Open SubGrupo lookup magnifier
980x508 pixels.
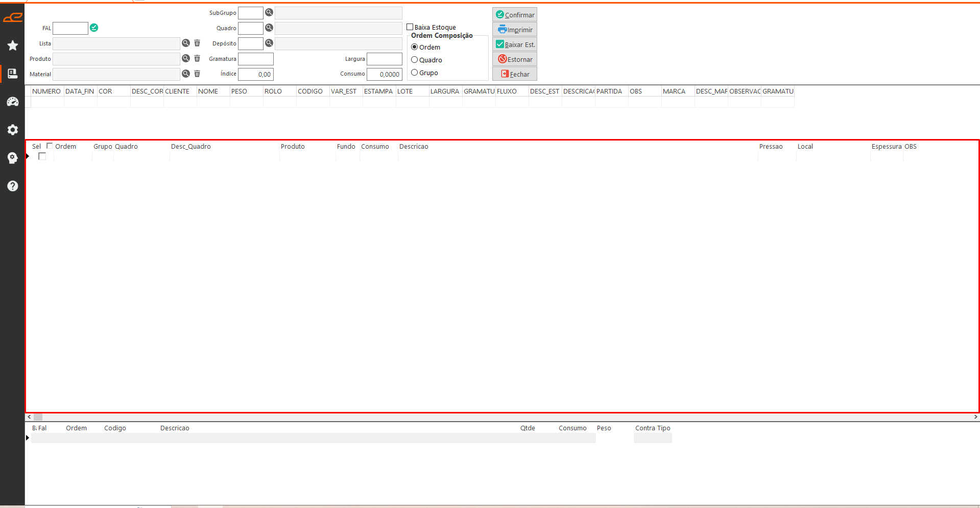269,13
